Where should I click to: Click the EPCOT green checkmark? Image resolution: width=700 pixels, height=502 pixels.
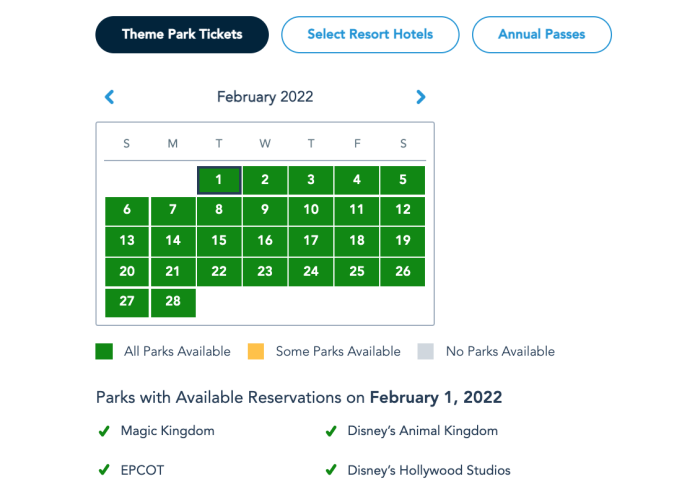pyautogui.click(x=104, y=470)
